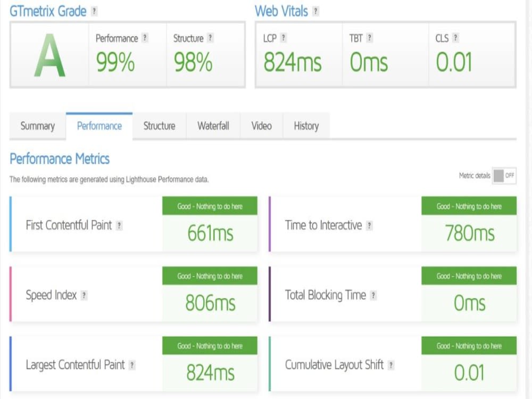Click the 0.01 CLS value in Web Vitals
Screen dimensions: 532x399
click(x=454, y=62)
